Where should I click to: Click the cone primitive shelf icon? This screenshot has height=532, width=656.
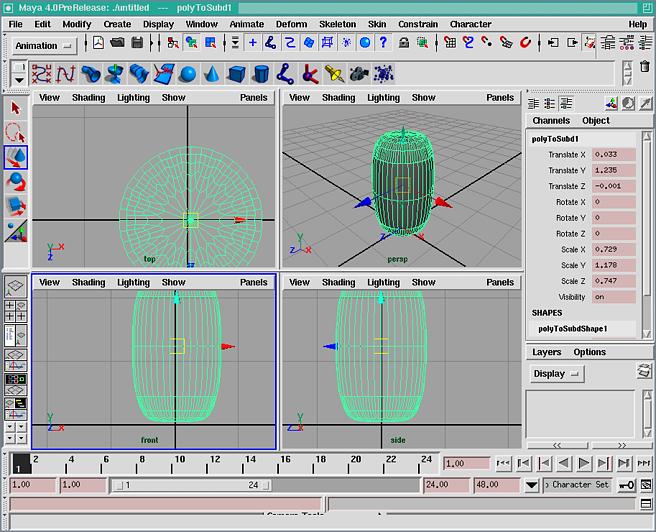point(212,74)
